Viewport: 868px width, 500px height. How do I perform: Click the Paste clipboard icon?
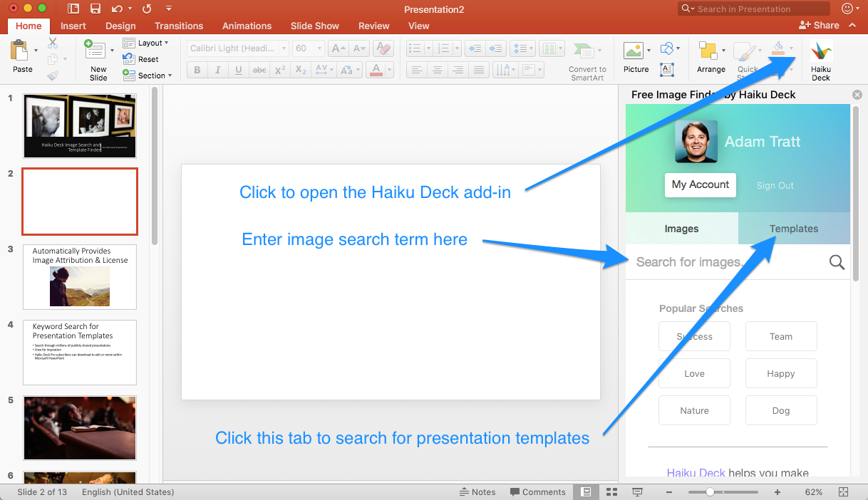19,51
